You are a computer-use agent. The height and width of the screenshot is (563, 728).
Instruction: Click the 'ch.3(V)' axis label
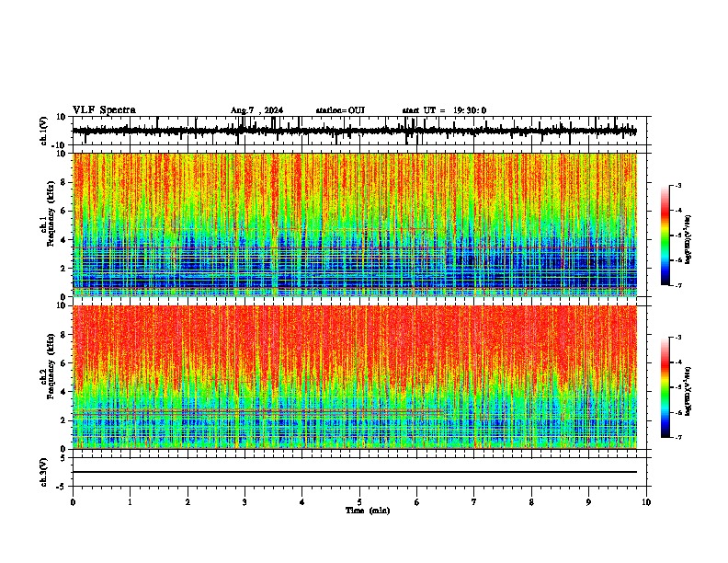coord(43,472)
